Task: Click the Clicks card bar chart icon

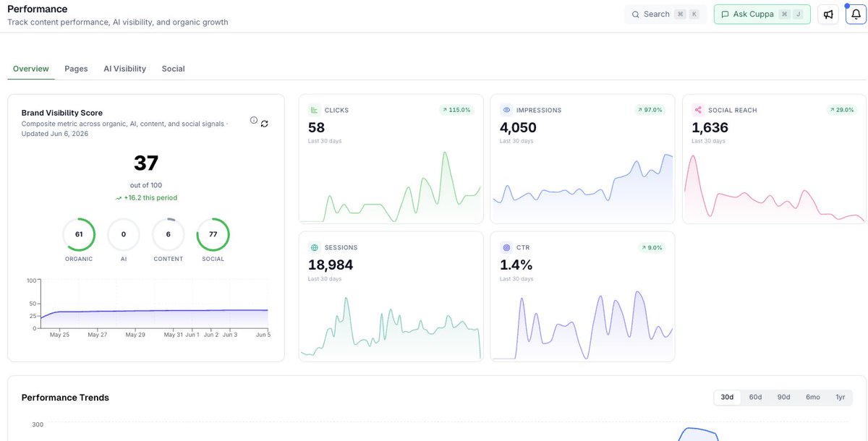Action: click(315, 110)
